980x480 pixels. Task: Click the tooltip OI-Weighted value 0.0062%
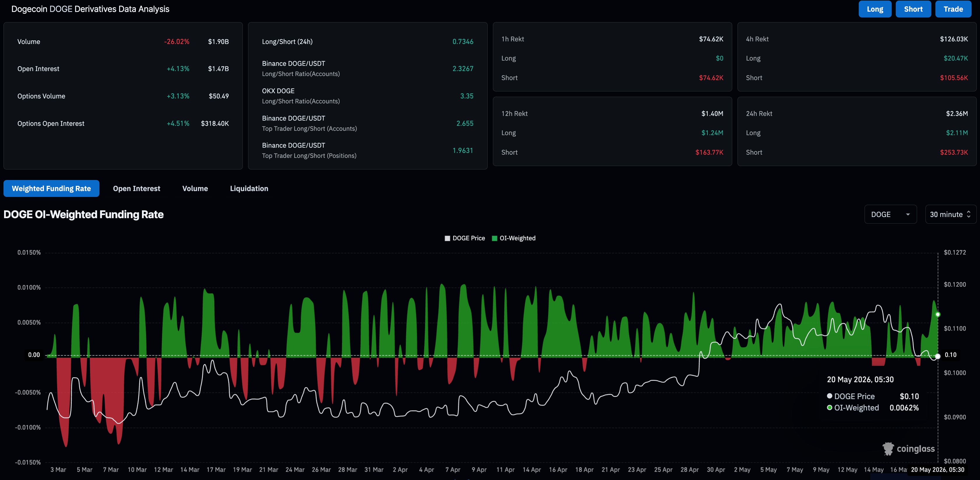[904, 408]
